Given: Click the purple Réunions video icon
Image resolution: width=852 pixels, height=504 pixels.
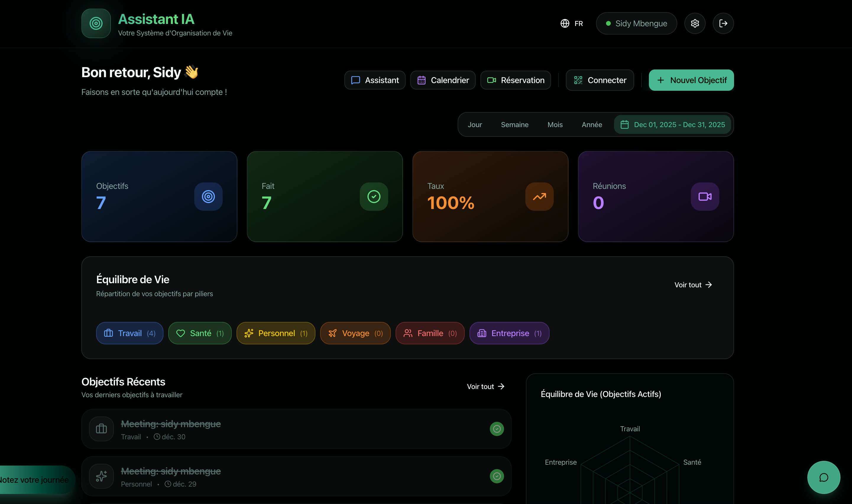Looking at the screenshot, I should pyautogui.click(x=704, y=197).
